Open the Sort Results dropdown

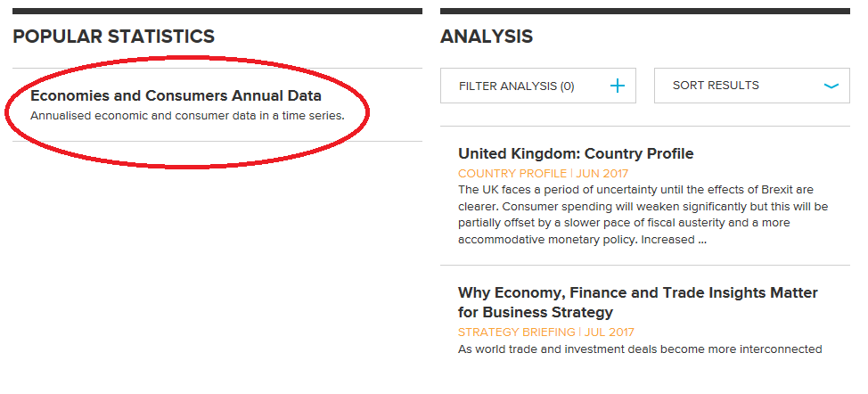[717, 86]
